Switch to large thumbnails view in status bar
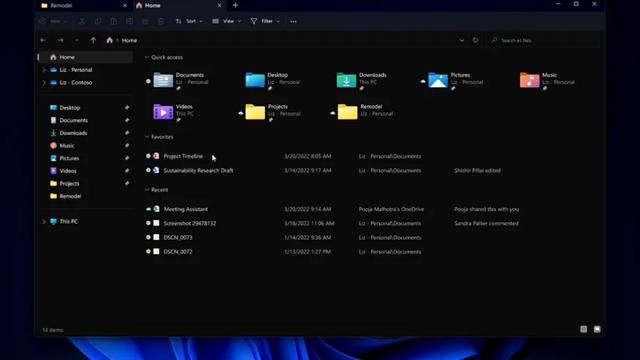Viewport: 640px width, 360px height. pos(597,329)
